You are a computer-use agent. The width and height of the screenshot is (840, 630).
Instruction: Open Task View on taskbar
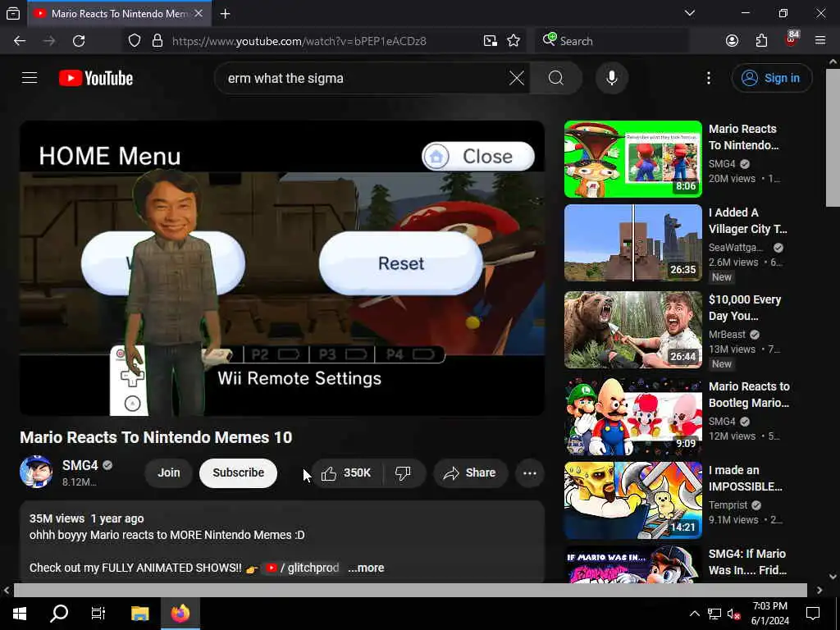98,613
